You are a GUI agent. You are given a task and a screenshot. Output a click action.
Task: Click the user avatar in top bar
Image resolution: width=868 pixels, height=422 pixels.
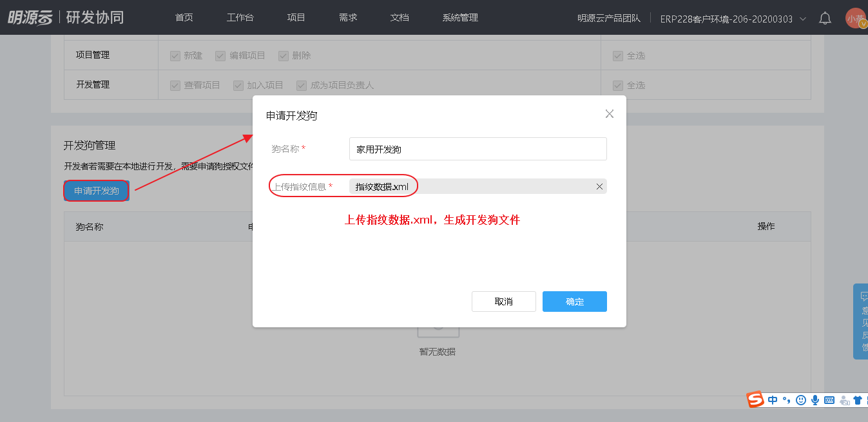(x=856, y=18)
